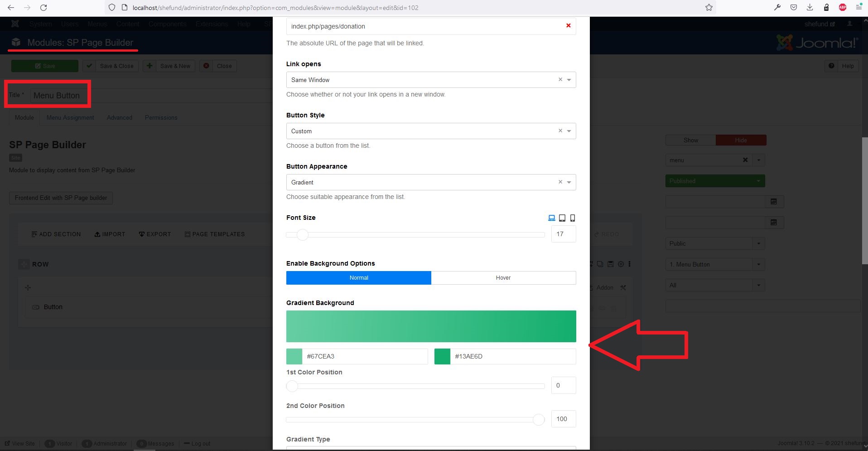Bookmark this page with the star icon
Viewport: 868px width, 451px height.
(x=709, y=8)
